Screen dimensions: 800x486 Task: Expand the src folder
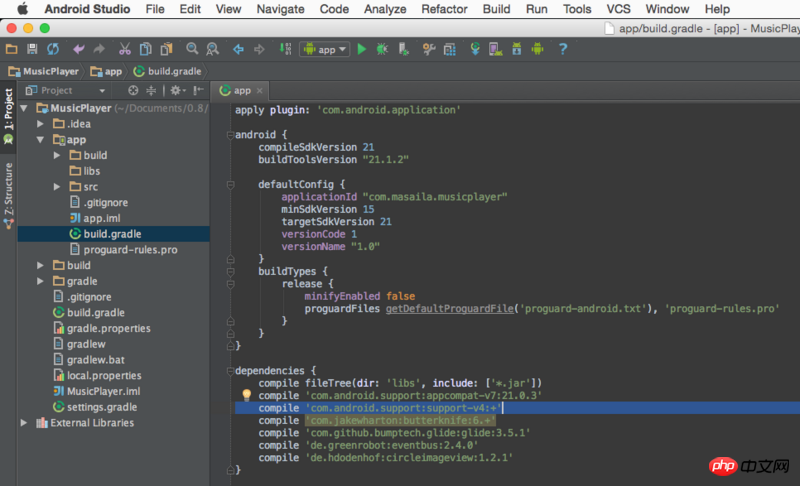point(57,187)
